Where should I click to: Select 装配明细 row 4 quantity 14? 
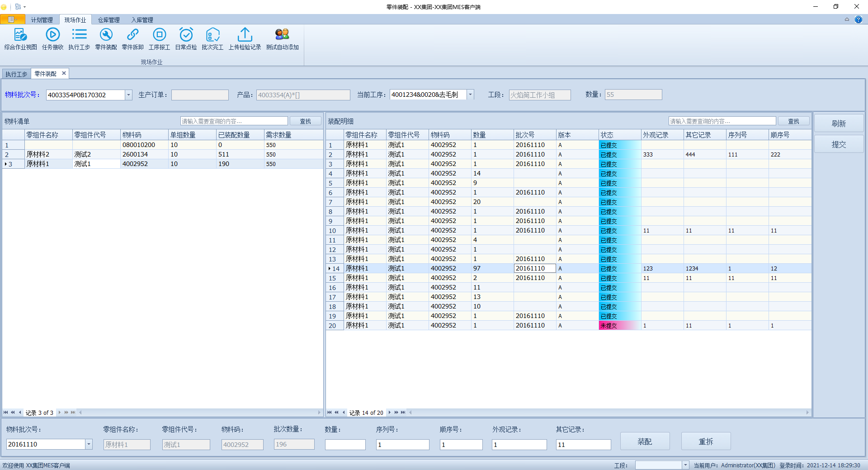coord(492,173)
